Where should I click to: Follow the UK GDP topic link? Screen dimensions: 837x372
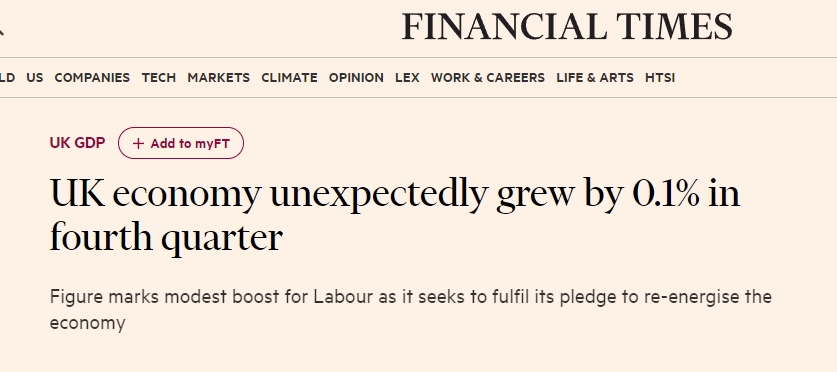point(77,143)
